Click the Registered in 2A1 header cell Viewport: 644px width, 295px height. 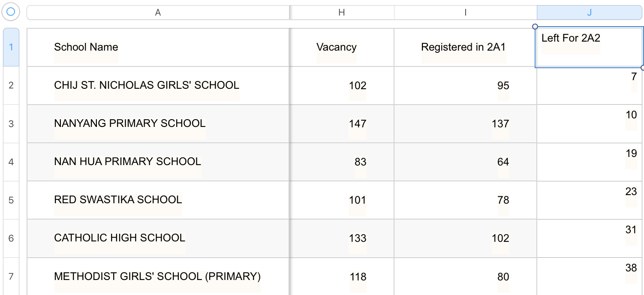coord(465,47)
